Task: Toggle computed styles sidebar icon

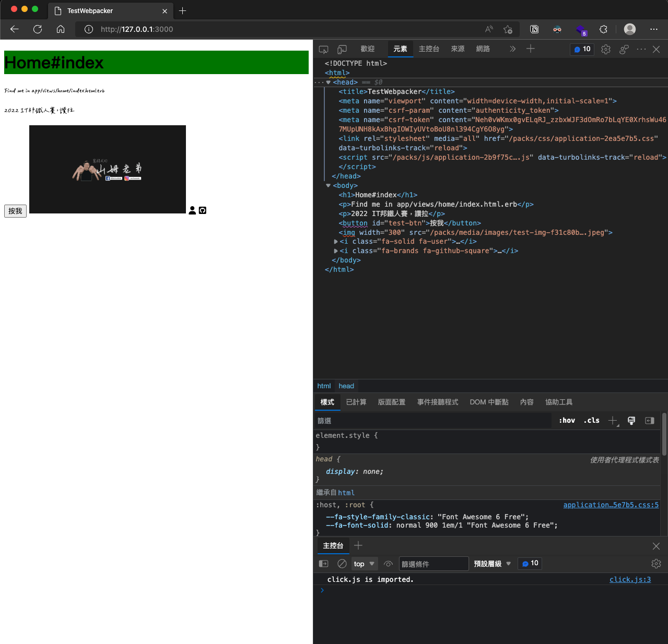Action: 650,421
